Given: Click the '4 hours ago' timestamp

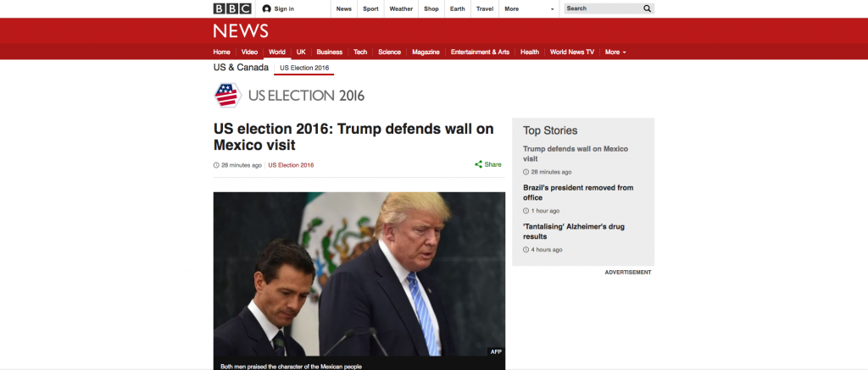Looking at the screenshot, I should coord(547,250).
